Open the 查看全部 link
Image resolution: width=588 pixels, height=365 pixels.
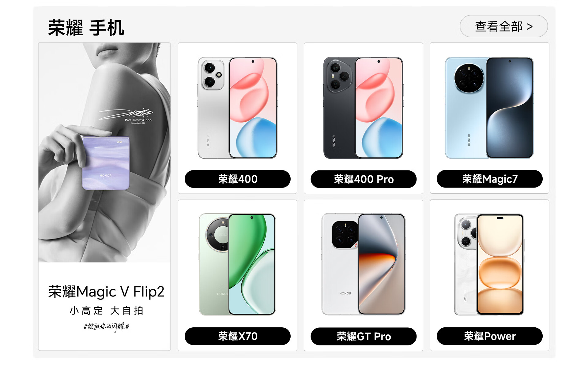pyautogui.click(x=503, y=26)
